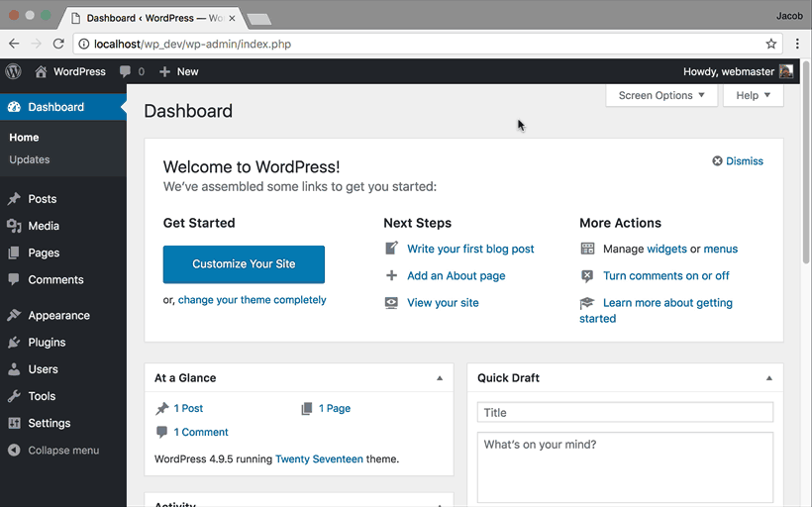Open the Settings menu label
The height and width of the screenshot is (507, 812).
[50, 423]
